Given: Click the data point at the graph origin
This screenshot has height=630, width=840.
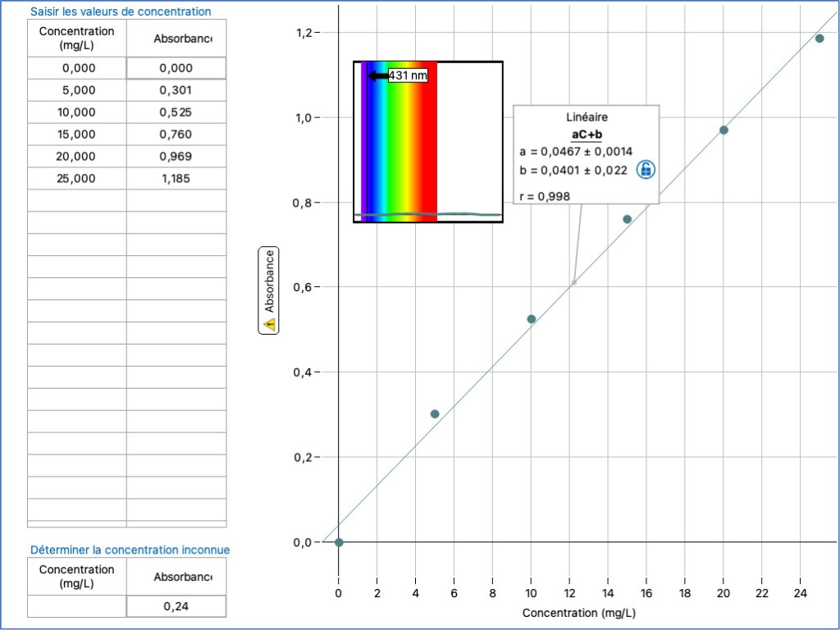Looking at the screenshot, I should pyautogui.click(x=339, y=542).
